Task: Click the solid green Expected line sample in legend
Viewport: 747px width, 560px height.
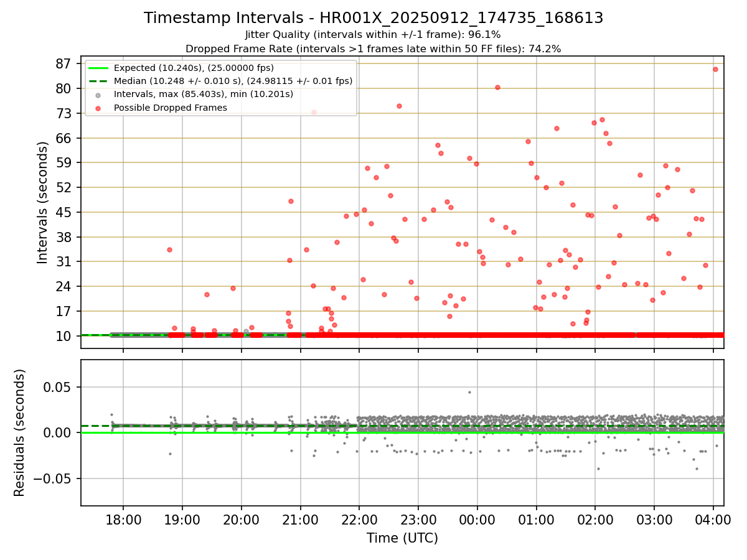Action: (x=98, y=68)
